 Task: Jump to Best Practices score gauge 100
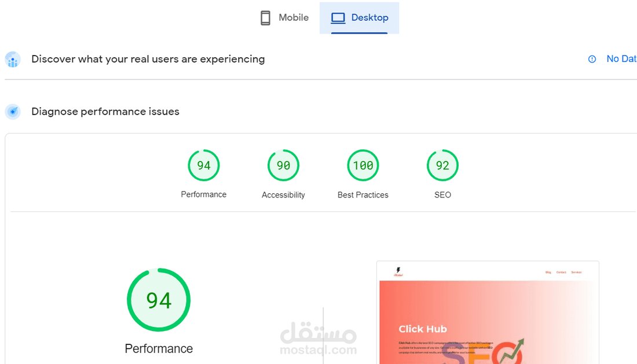363,165
